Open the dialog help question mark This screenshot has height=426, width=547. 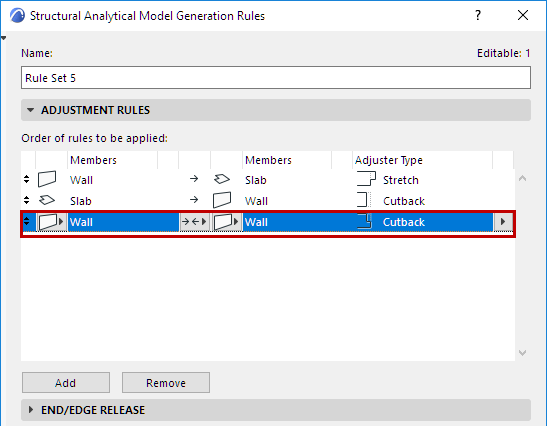click(478, 15)
